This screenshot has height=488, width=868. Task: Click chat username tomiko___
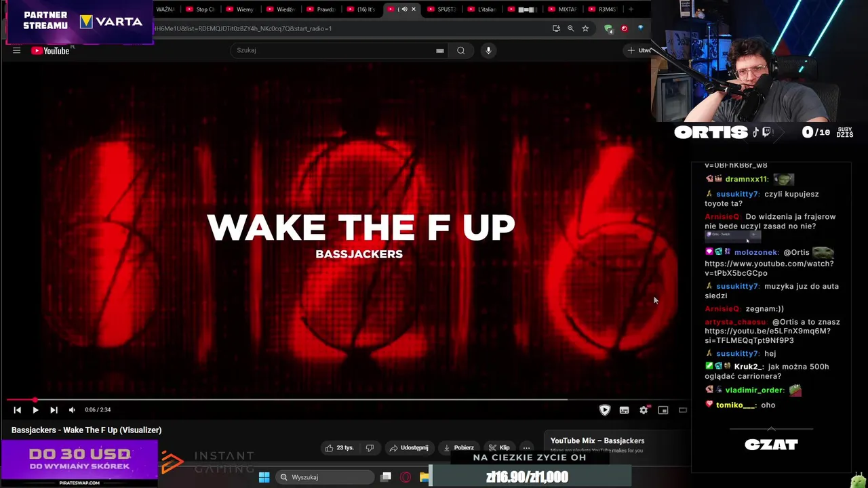point(736,405)
